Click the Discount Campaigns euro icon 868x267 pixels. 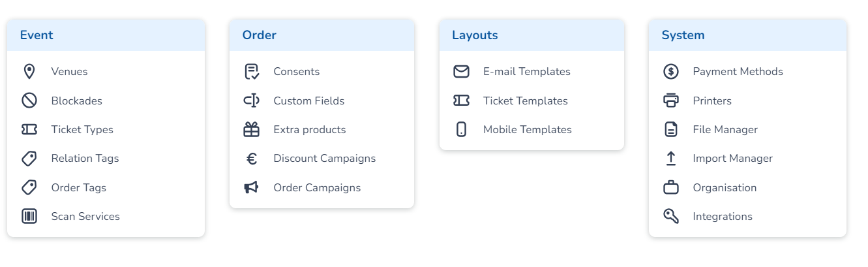coord(251,159)
